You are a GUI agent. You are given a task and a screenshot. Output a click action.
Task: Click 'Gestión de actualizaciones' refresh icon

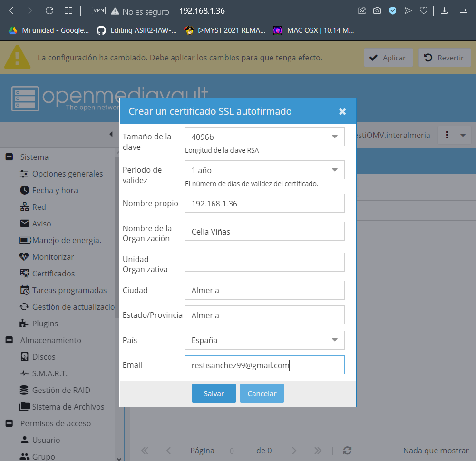click(24, 307)
